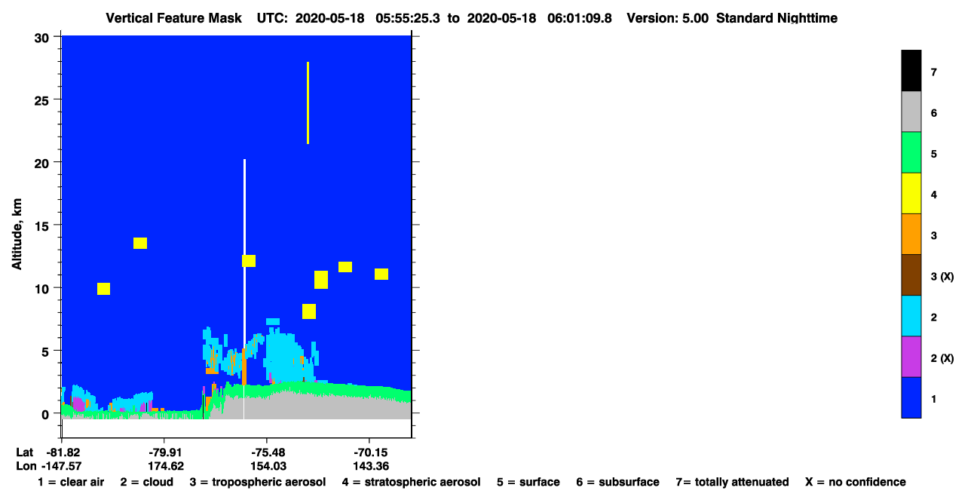Click the longitude value 154.03
Screen dimensions: 980x503
click(268, 466)
